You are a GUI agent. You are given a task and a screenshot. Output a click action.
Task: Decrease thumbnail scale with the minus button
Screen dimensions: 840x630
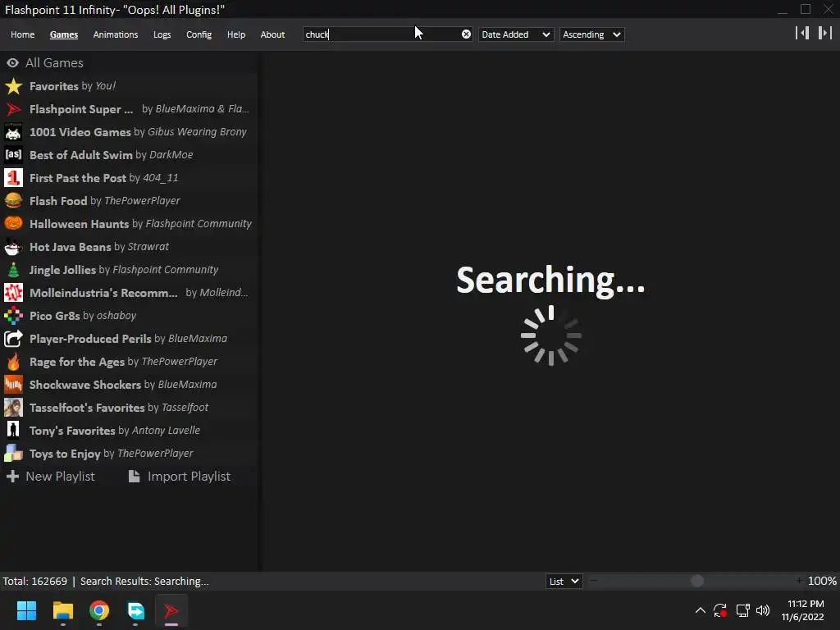click(x=594, y=581)
